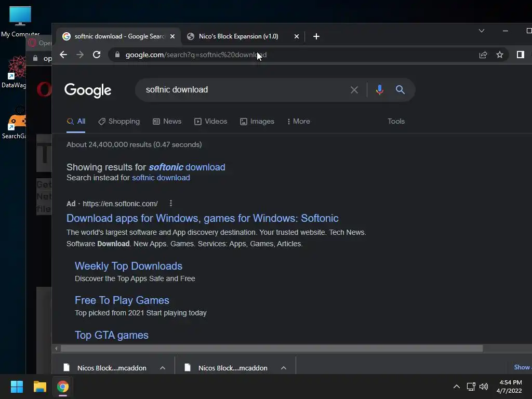Screen dimensions: 532x399
Task: Click the Chrome taskbar icon
Action: tap(63, 387)
